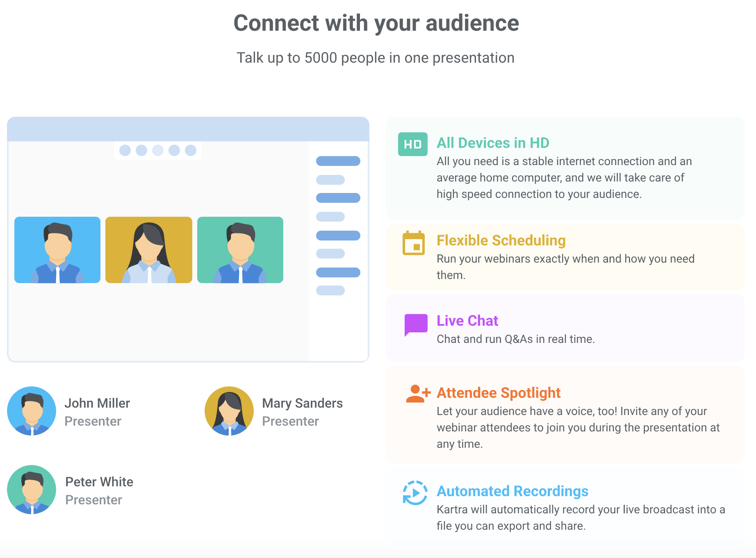Click the first dot in the mock window toolbar
Viewport: 756px width, 558px height.
click(x=125, y=150)
